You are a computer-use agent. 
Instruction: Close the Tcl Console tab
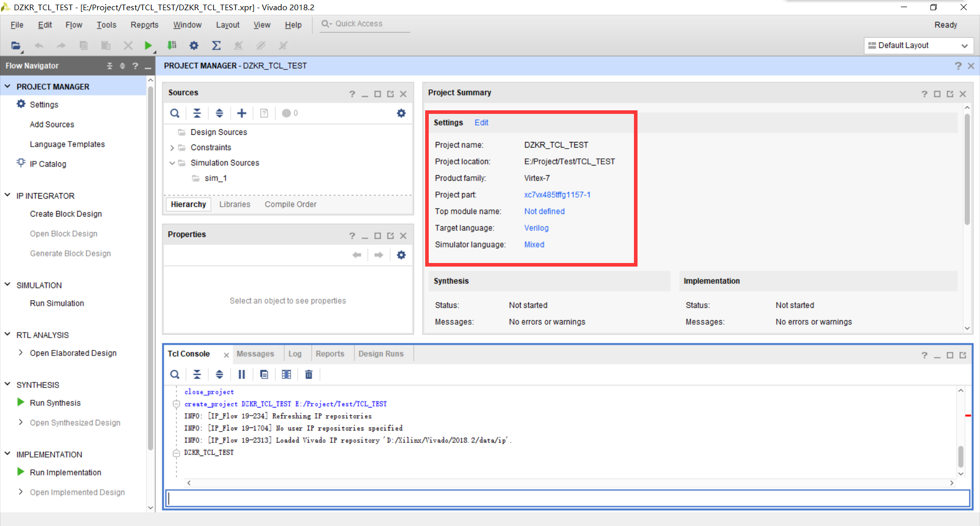click(x=226, y=355)
